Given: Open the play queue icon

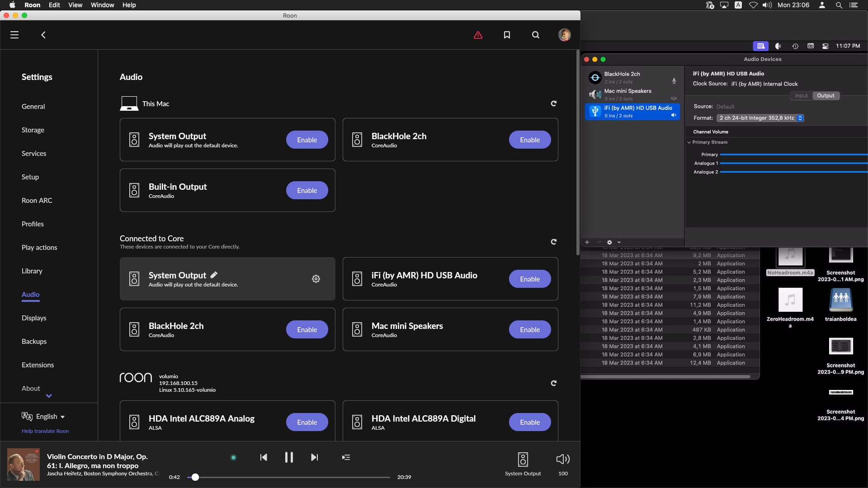Looking at the screenshot, I should pos(346,457).
